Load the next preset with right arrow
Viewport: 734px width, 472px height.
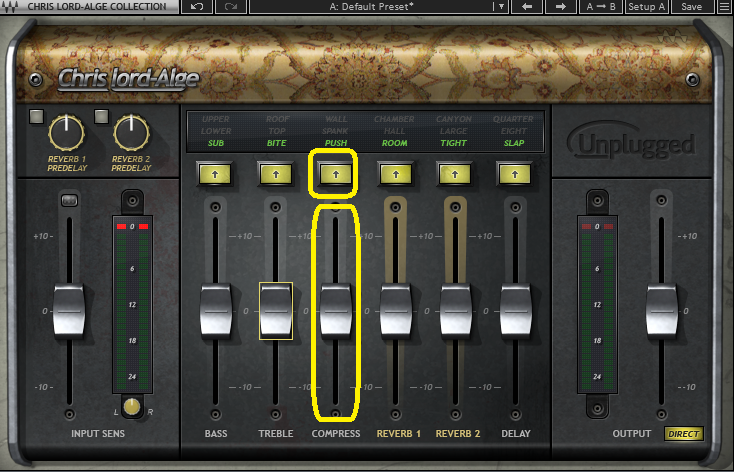tap(561, 7)
